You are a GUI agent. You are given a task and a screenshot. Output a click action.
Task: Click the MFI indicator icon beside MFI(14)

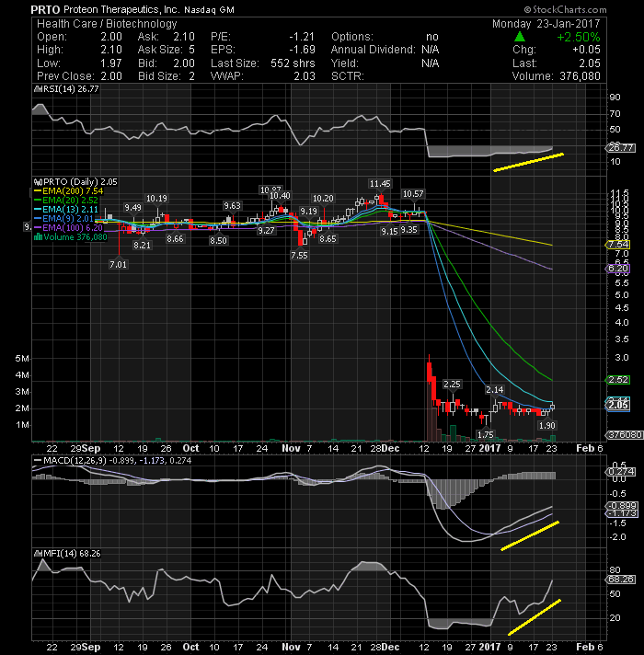(38, 554)
